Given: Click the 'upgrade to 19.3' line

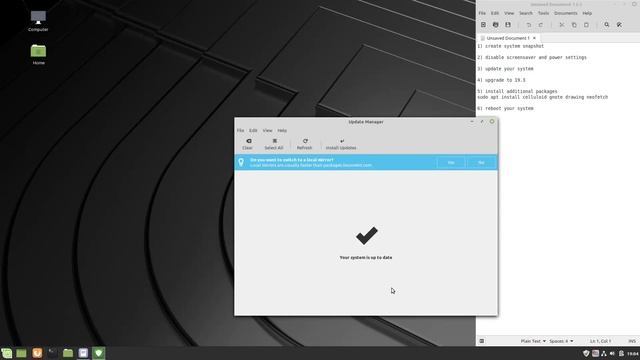Looking at the screenshot, I should coord(501,80).
